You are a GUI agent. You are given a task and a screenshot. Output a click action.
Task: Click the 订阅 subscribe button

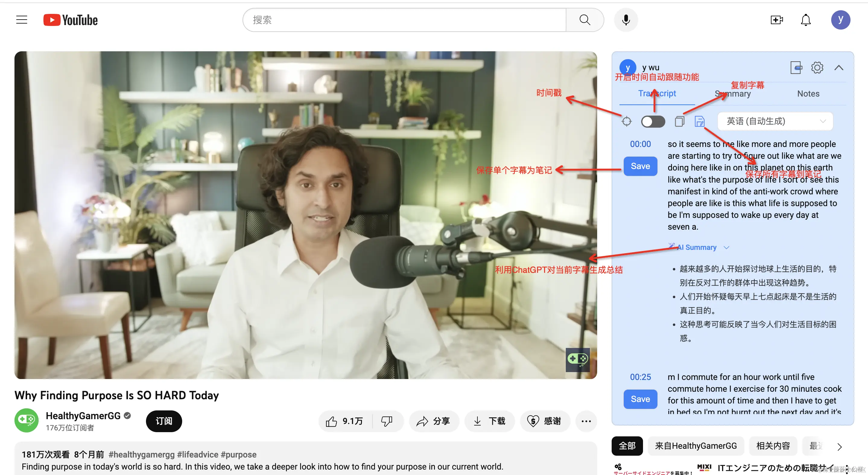pos(164,421)
